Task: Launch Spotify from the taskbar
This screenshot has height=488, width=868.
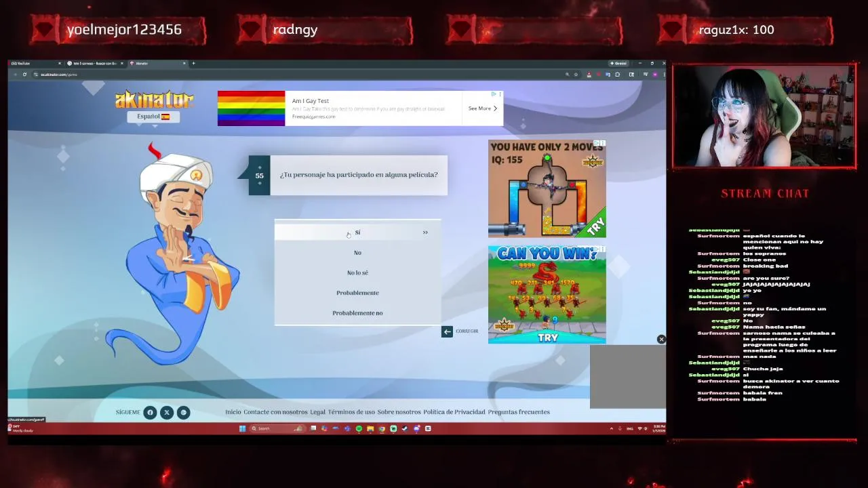Action: click(x=359, y=428)
